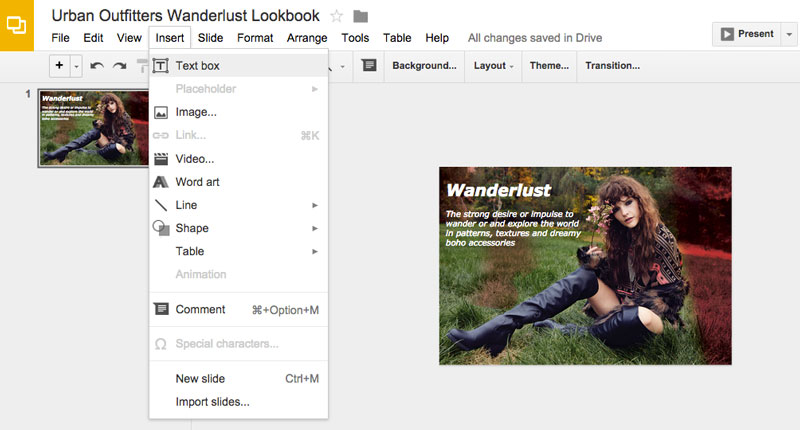Screen dimensions: 800x430
Task: Open the Layout dropdown
Action: [x=493, y=66]
